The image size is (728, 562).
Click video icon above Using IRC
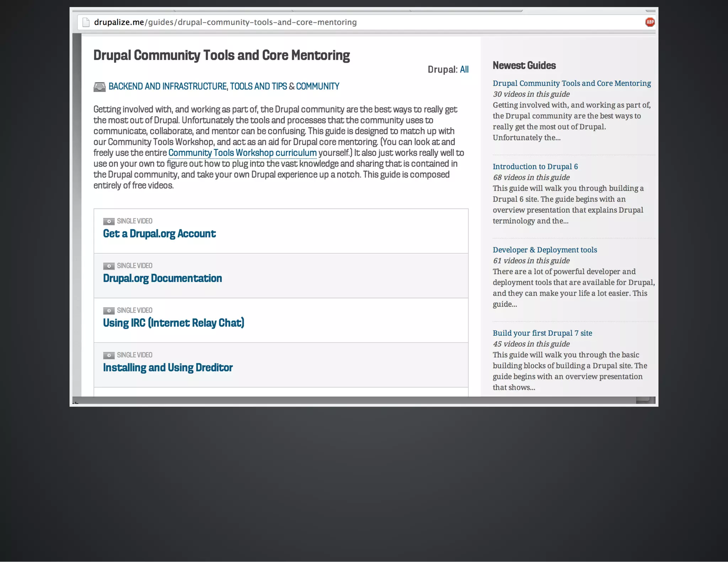click(x=109, y=311)
